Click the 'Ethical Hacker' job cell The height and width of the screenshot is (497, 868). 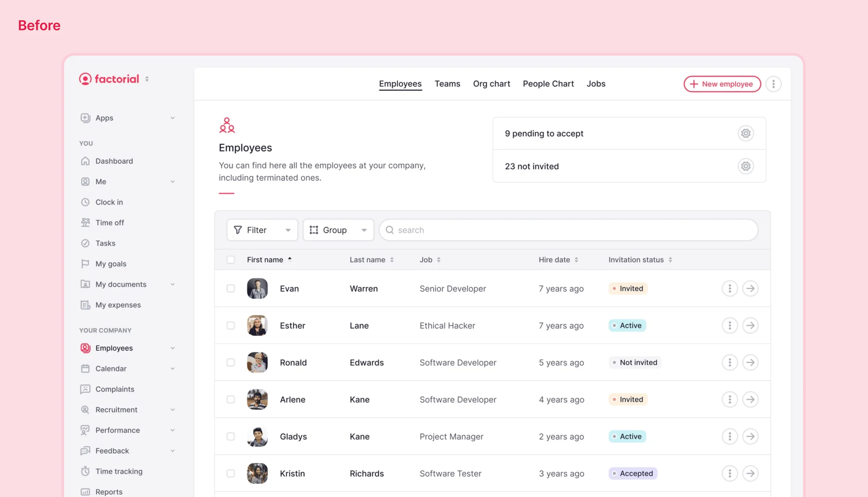click(x=447, y=326)
